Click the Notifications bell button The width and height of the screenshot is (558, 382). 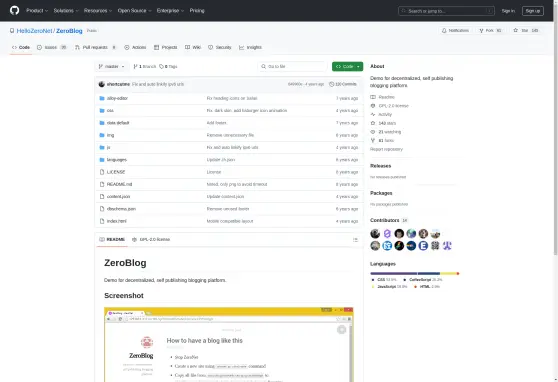[x=456, y=31]
